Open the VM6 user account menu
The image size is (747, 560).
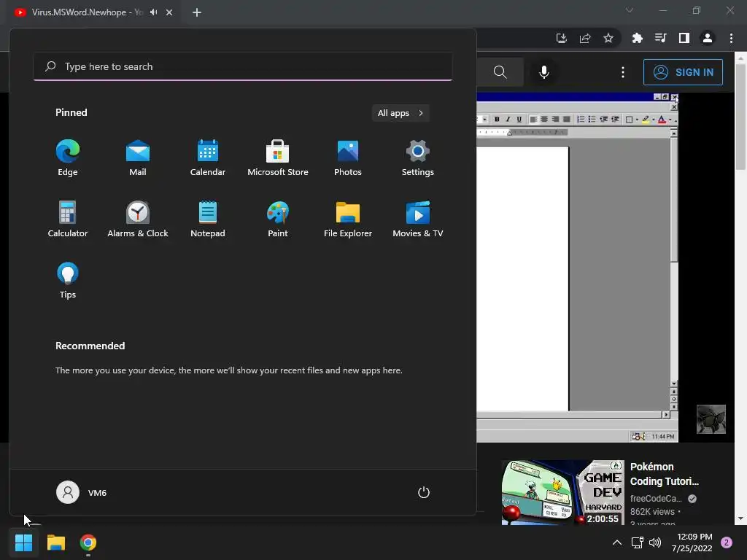tap(82, 492)
